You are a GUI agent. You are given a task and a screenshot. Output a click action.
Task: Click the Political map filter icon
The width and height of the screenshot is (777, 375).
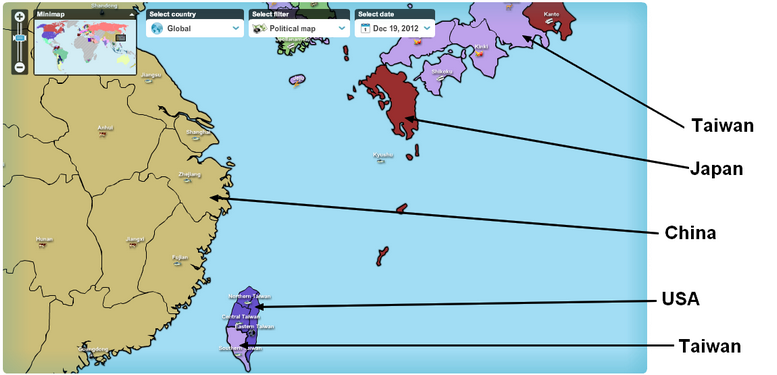[x=260, y=29]
